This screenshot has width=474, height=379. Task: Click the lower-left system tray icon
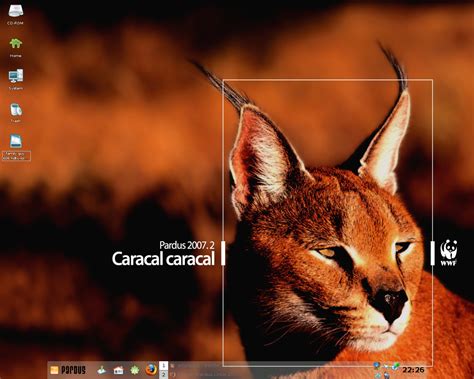(378, 376)
